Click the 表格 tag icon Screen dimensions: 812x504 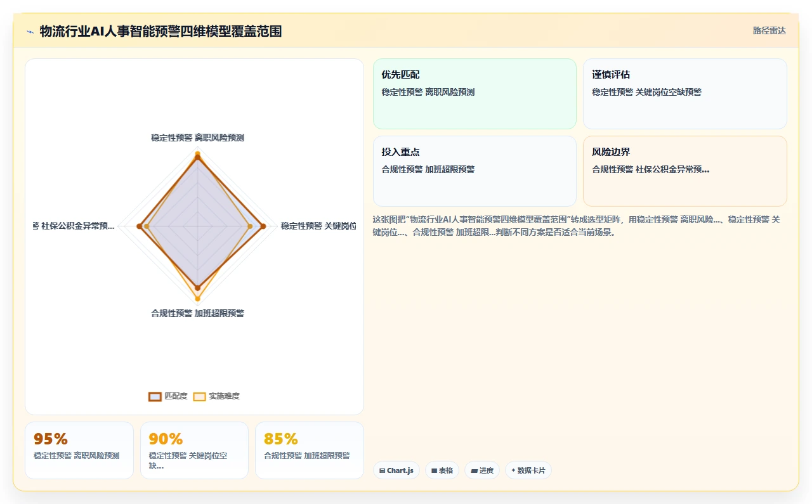coord(434,470)
